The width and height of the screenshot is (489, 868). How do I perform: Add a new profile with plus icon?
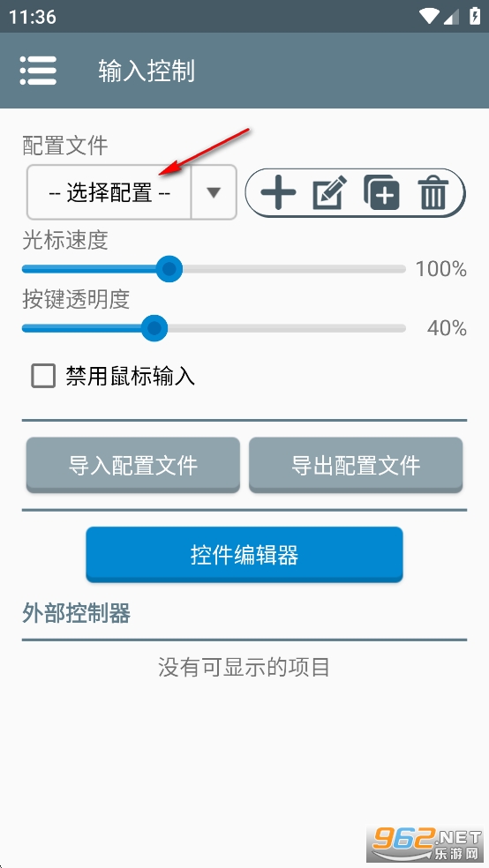click(x=278, y=193)
